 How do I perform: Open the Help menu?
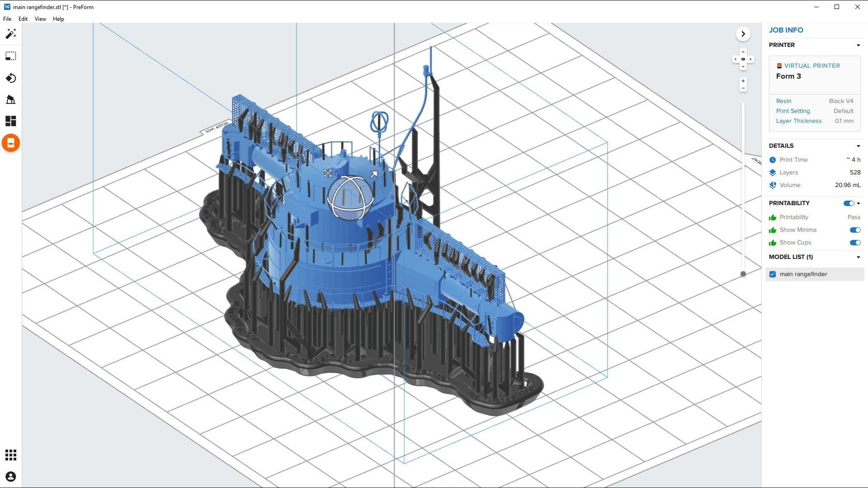pyautogui.click(x=58, y=19)
